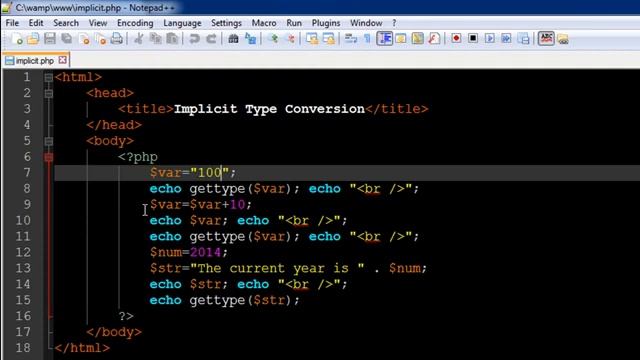Screen dimensions: 640x360
Task: Click line number 7 in the margin
Action: (x=27, y=173)
